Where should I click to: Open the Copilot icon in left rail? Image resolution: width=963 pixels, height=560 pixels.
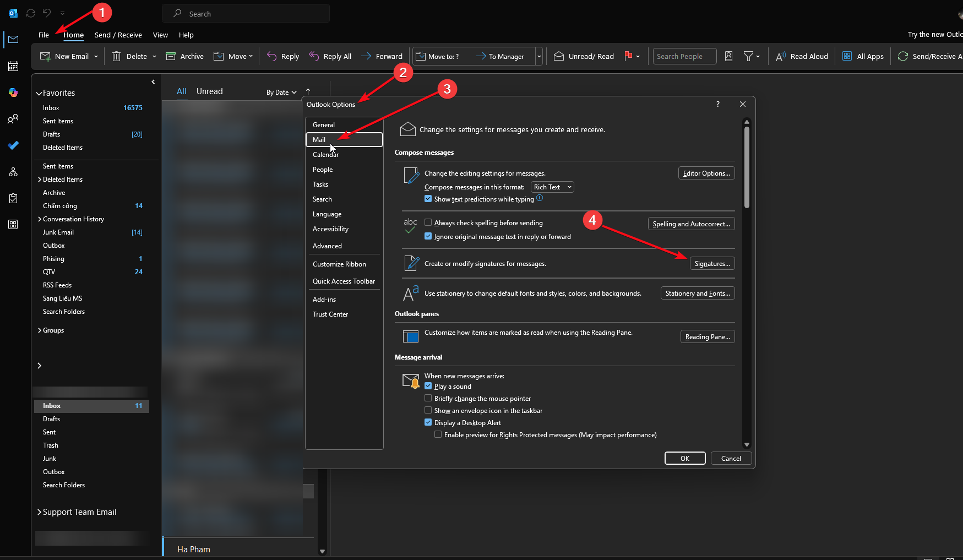point(13,93)
